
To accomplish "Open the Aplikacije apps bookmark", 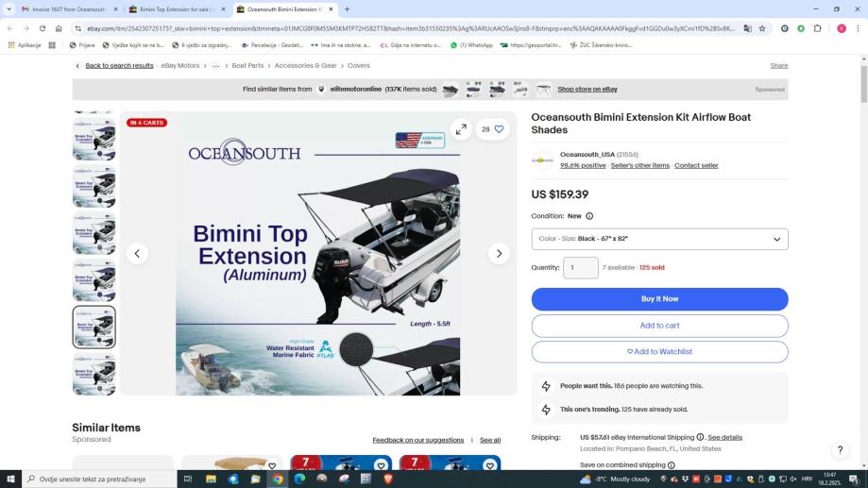I will point(25,44).
